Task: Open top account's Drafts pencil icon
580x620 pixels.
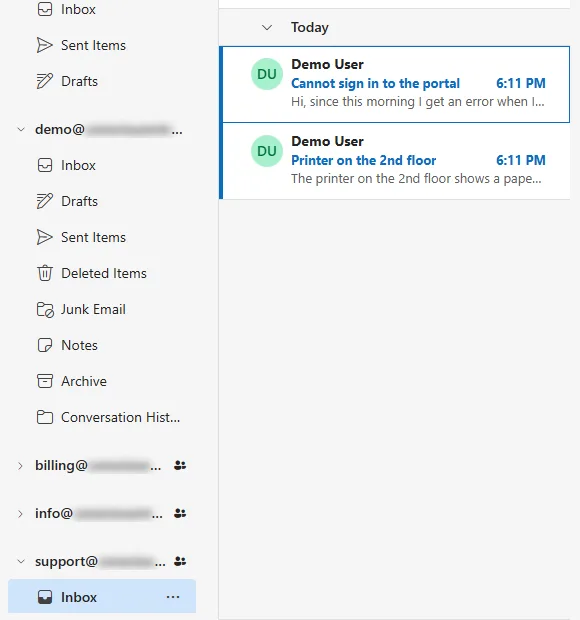Action: (x=45, y=81)
